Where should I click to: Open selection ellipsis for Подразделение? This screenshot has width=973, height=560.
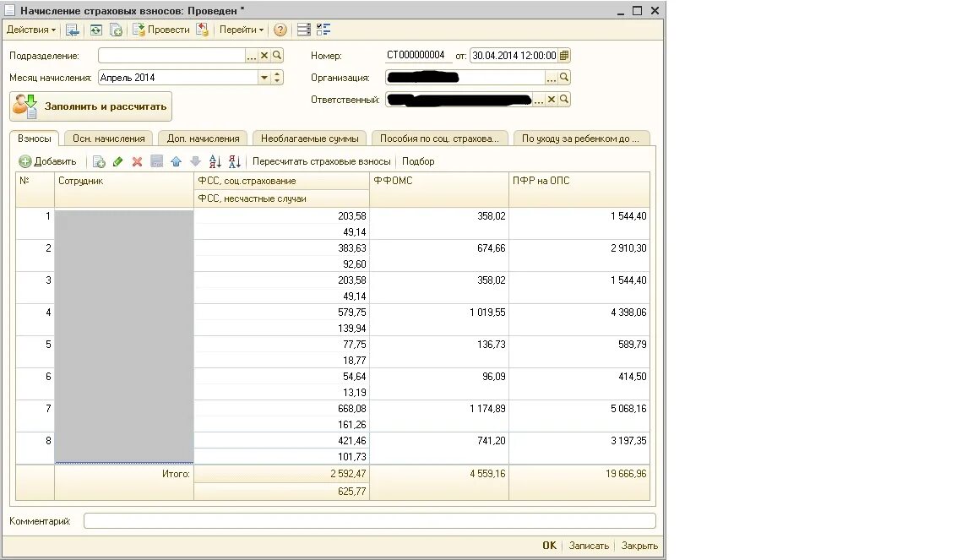252,55
